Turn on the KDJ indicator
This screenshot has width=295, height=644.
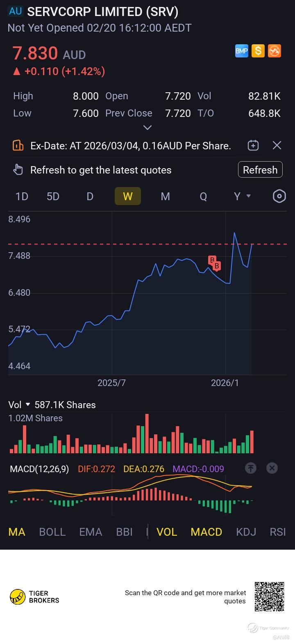pos(246,532)
